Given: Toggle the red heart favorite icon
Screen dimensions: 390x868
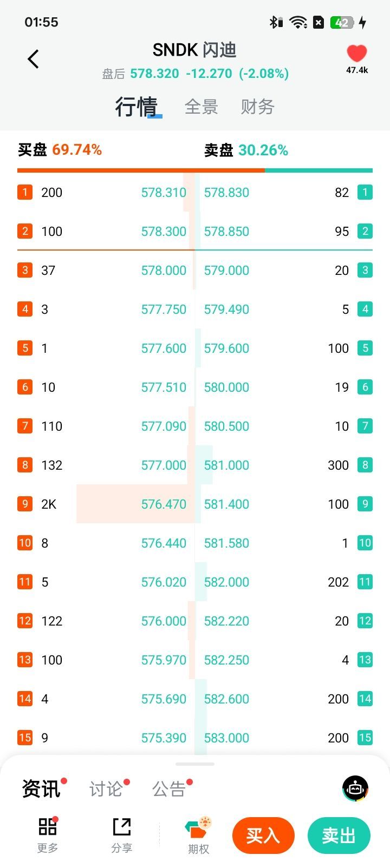Looking at the screenshot, I should (x=356, y=54).
